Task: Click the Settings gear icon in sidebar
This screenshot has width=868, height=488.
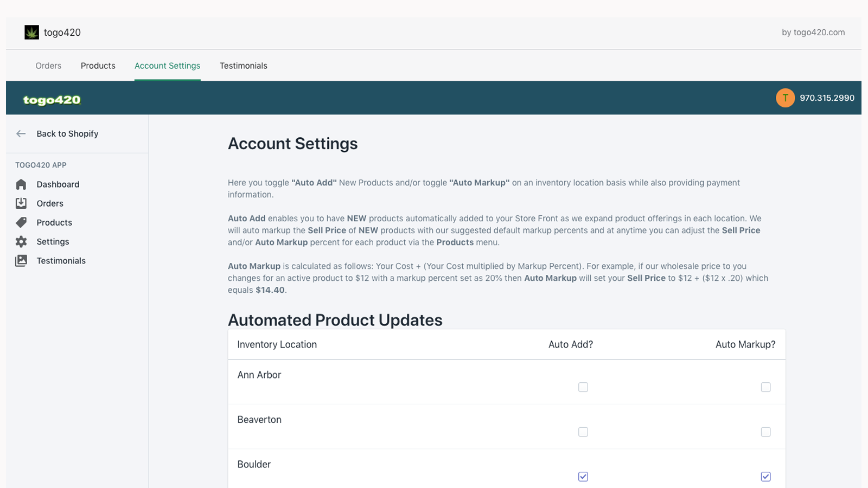Action: point(21,241)
